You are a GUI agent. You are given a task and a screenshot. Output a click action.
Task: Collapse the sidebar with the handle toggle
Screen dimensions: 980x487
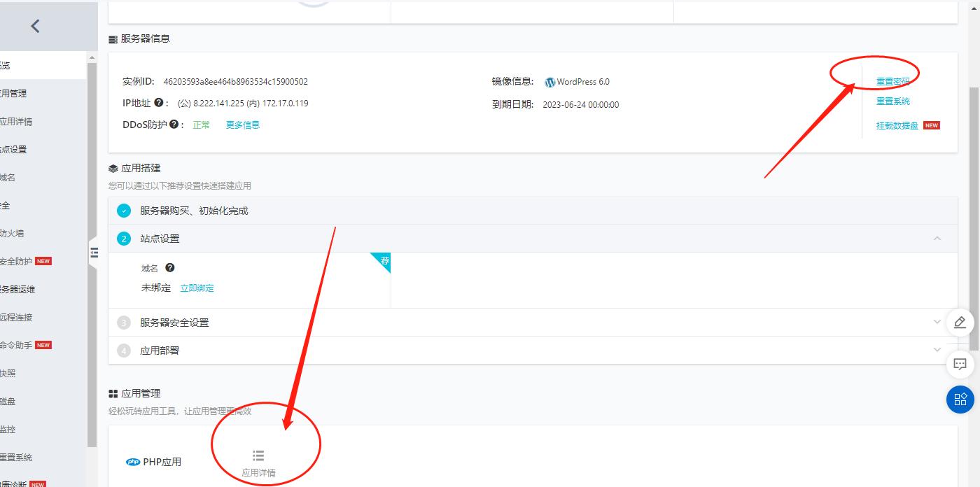[94, 253]
